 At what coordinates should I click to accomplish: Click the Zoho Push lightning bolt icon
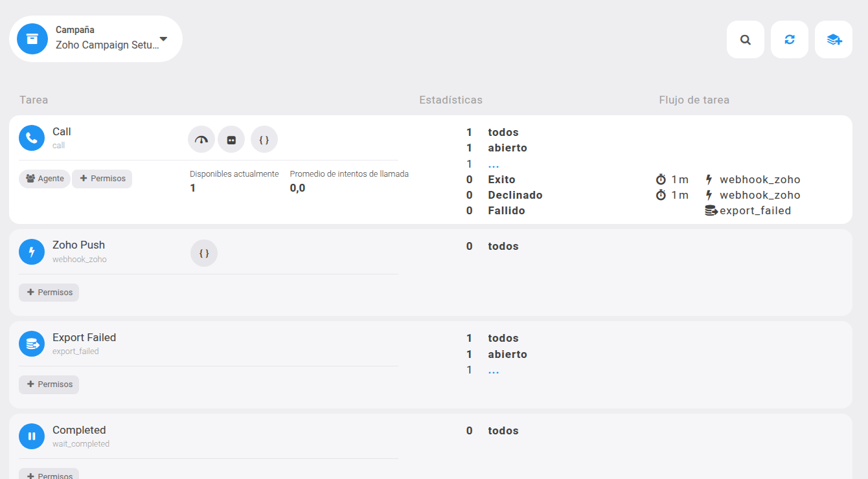click(32, 252)
